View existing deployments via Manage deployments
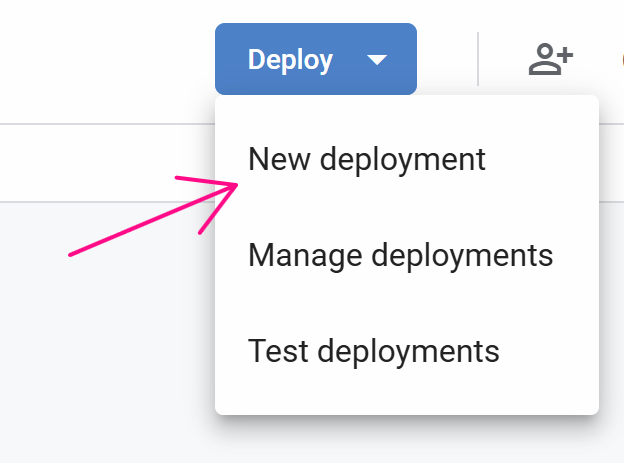Image resolution: width=624 pixels, height=463 pixels. (400, 255)
